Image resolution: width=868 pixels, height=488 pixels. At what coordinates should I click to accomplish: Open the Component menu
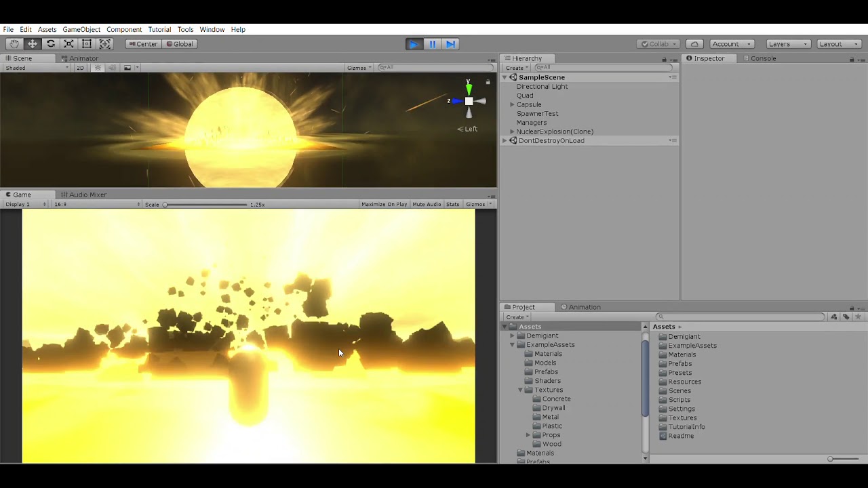(124, 29)
